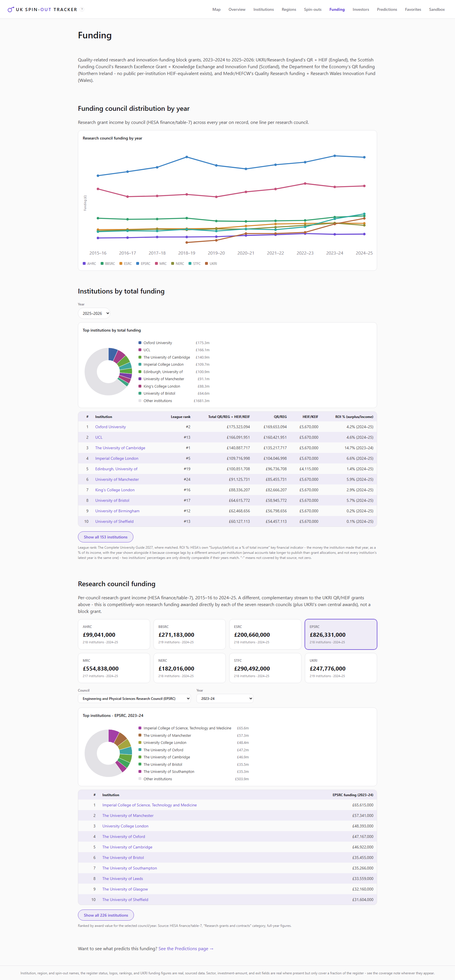
Task: Open the Sandbox nav item
Action: 437,9
